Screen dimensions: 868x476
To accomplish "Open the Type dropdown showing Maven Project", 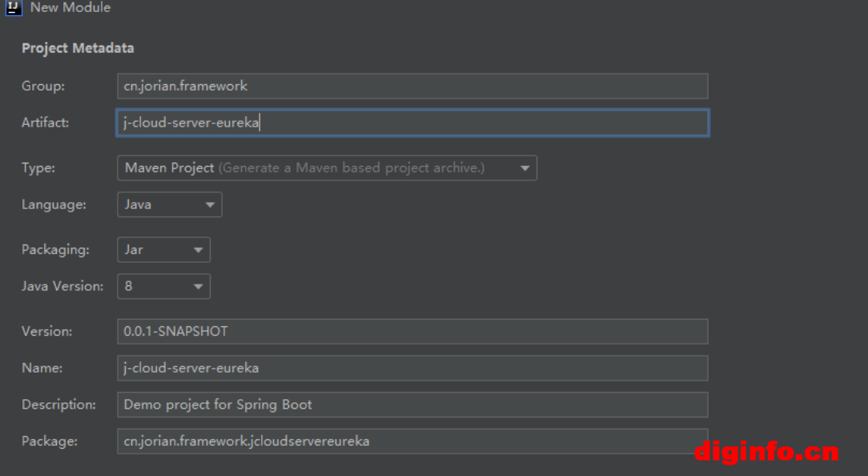I will click(x=327, y=168).
